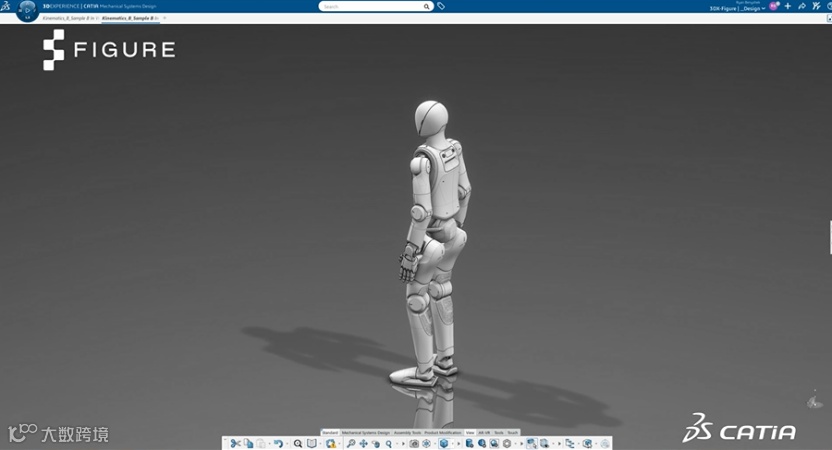Viewport: 832px width, 450px height.
Task: Click the grey hexagon material icon
Action: 507,444
